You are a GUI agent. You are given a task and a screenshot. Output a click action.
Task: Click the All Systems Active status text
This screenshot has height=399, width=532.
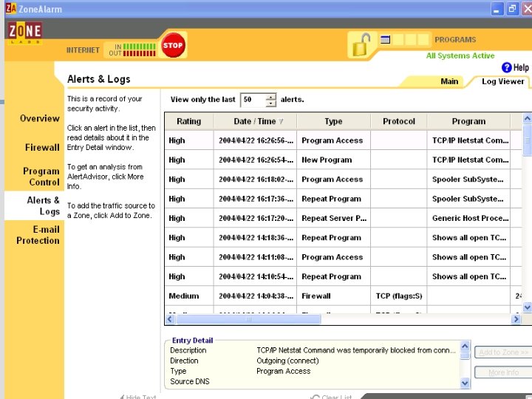click(x=460, y=55)
